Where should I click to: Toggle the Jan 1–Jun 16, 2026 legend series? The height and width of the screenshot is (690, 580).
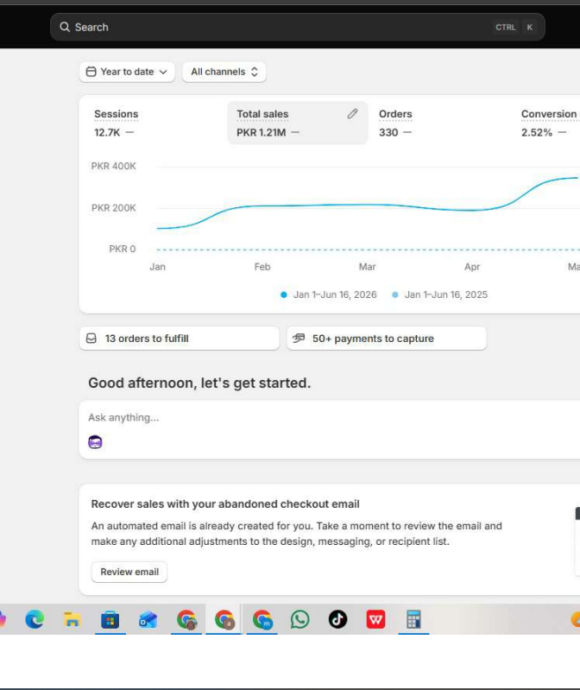click(329, 295)
